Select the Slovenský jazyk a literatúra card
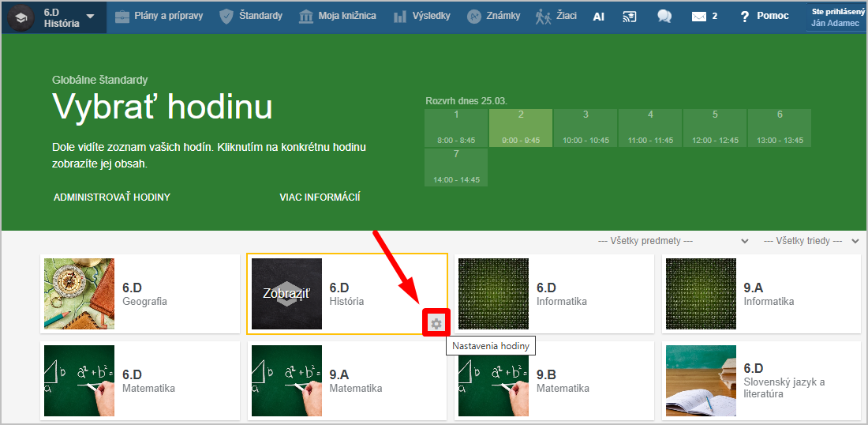868x425 pixels. (761, 381)
